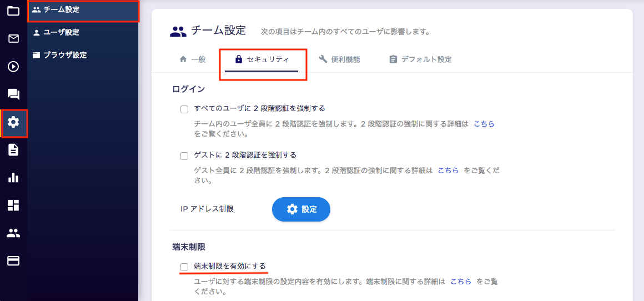This screenshot has width=644, height=301.
Task: Enable すべてのユーザに2段階認証を強制する checkbox
Action: 184,109
